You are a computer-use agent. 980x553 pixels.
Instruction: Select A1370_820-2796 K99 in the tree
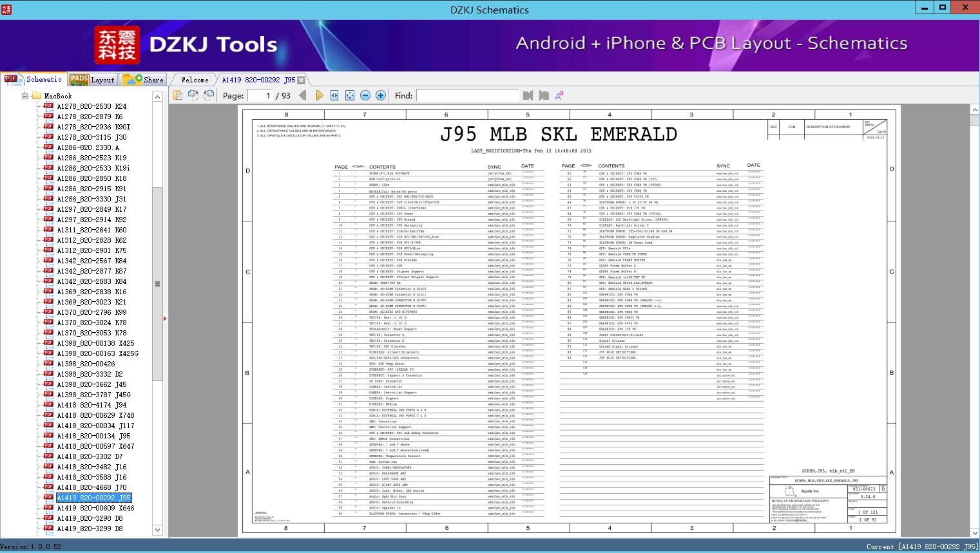(91, 312)
